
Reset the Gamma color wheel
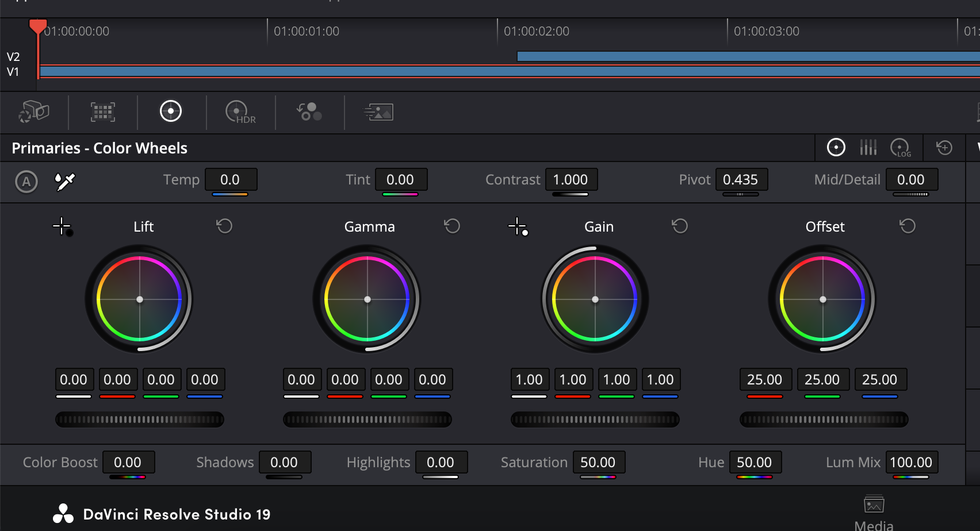click(x=452, y=226)
